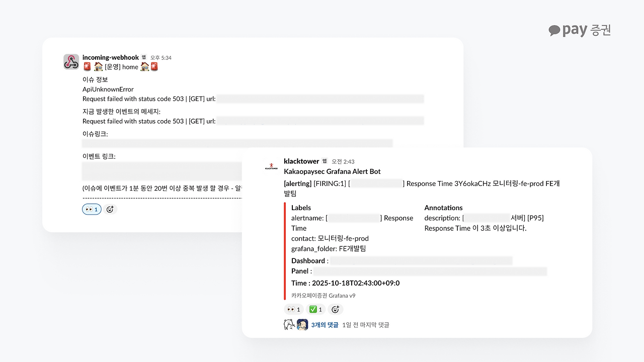This screenshot has width=644, height=362.
Task: Click the ApiUnknownError text
Action: click(x=108, y=89)
